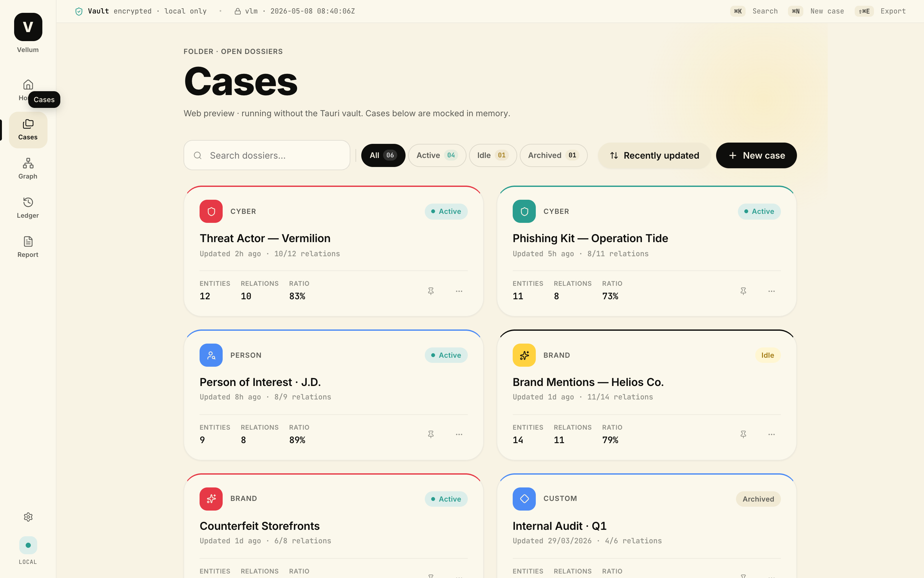Open the Person of Interest · J.D. title
Screen dimensions: 924x578
[260, 382]
